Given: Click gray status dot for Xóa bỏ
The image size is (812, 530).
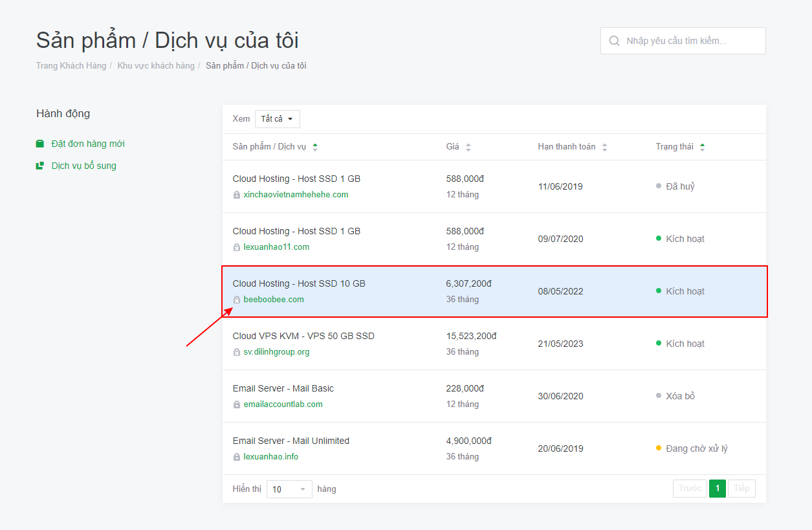Looking at the screenshot, I should (x=659, y=395).
